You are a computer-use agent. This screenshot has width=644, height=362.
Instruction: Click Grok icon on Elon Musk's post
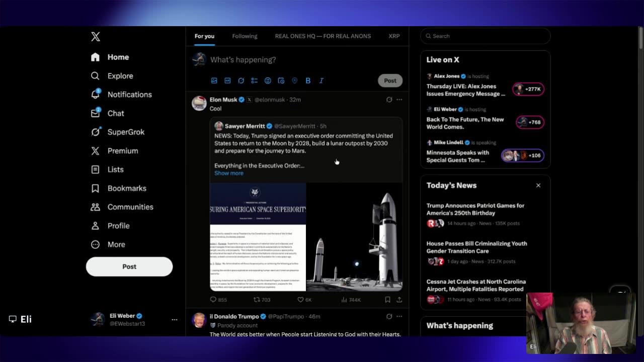[389, 100]
